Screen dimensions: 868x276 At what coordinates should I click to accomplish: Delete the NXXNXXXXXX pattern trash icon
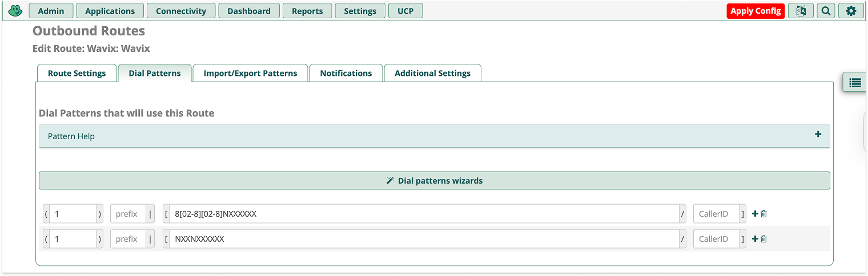point(764,239)
